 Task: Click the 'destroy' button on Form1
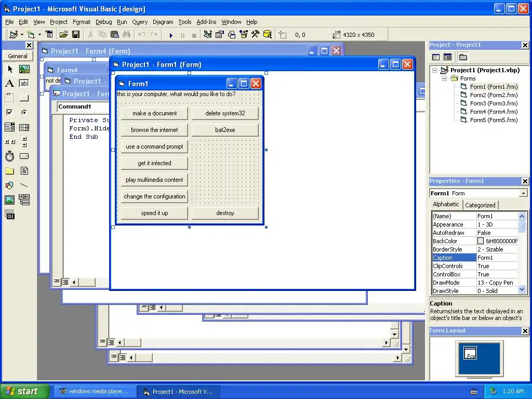click(x=225, y=213)
